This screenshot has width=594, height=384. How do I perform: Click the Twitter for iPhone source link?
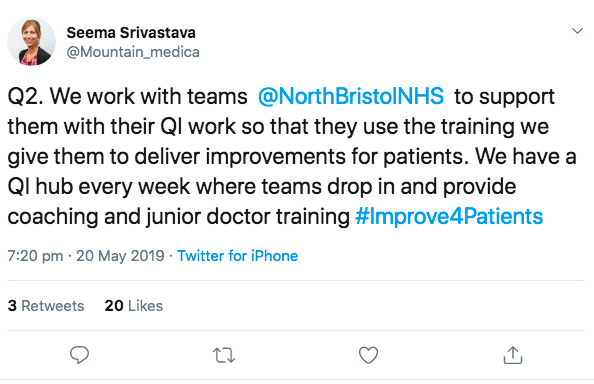click(x=238, y=256)
